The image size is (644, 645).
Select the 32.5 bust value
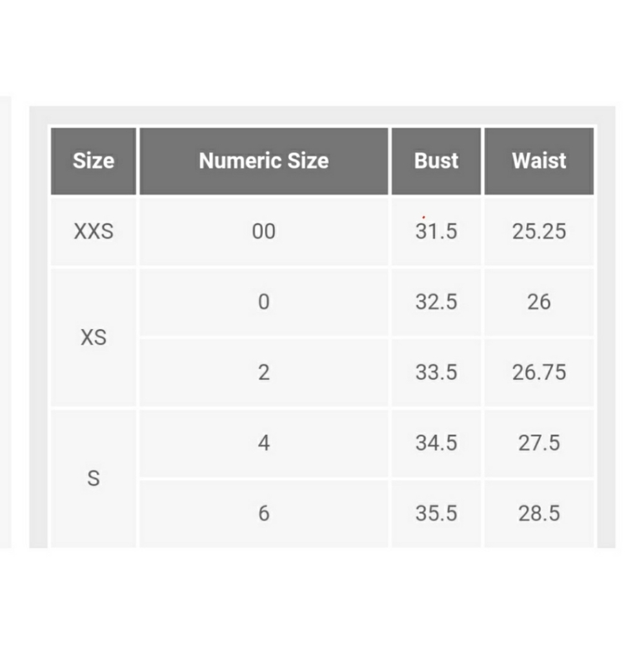(436, 302)
